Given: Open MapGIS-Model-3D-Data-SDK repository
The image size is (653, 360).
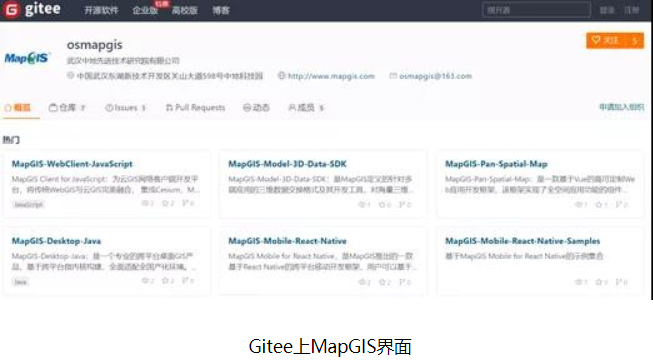Looking at the screenshot, I should tap(287, 164).
